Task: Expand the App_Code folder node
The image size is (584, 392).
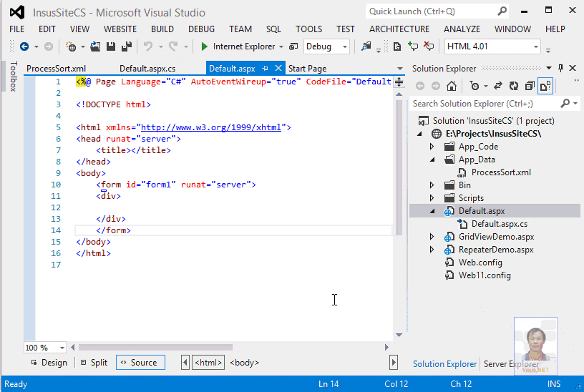Action: click(432, 147)
